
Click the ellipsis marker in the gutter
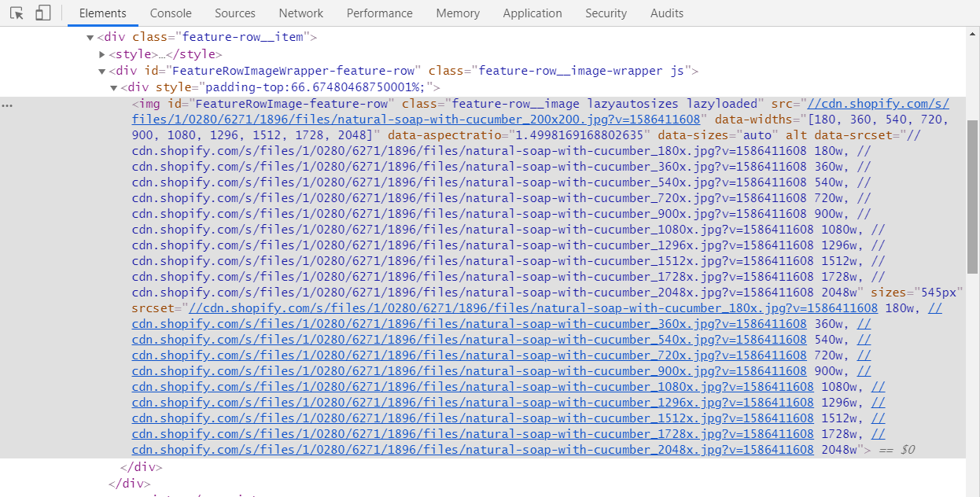point(7,104)
